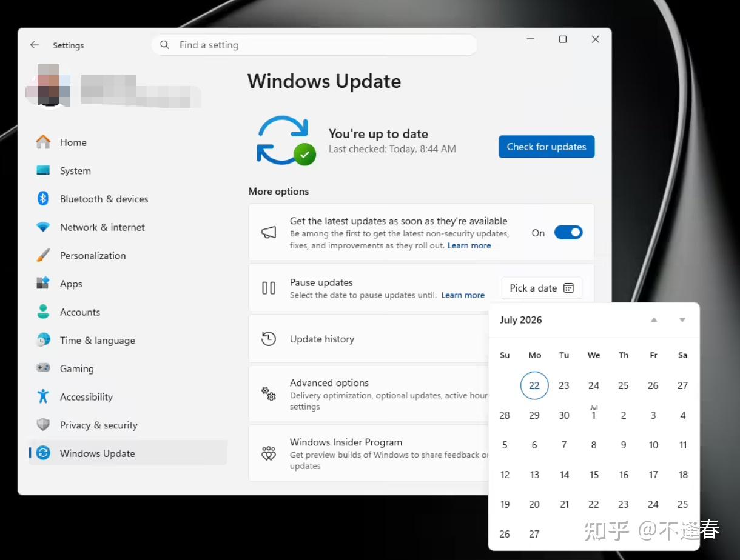Image resolution: width=740 pixels, height=560 pixels.
Task: Go to previous month with up arrow
Action: [654, 320]
